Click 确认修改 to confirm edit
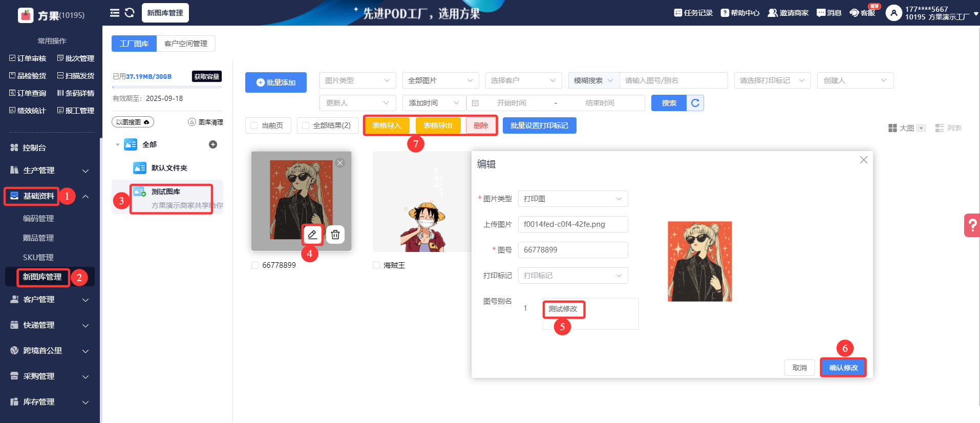The image size is (980, 423). 843,368
